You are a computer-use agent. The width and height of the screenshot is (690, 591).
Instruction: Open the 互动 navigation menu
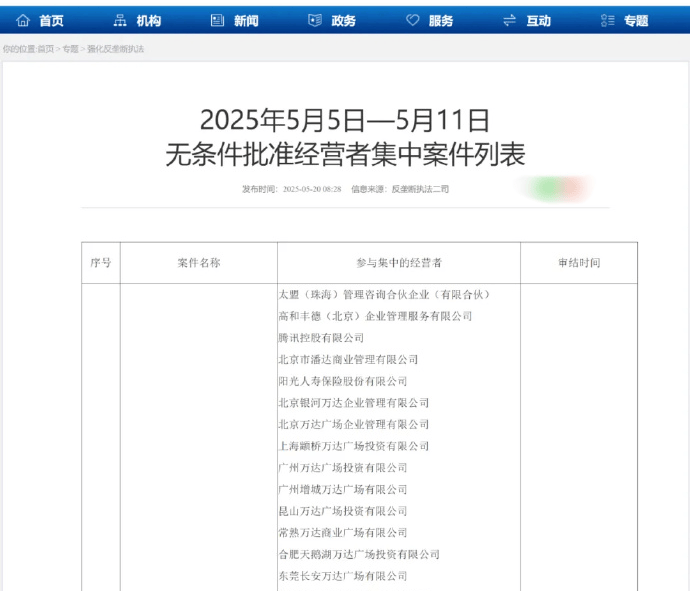pos(539,21)
